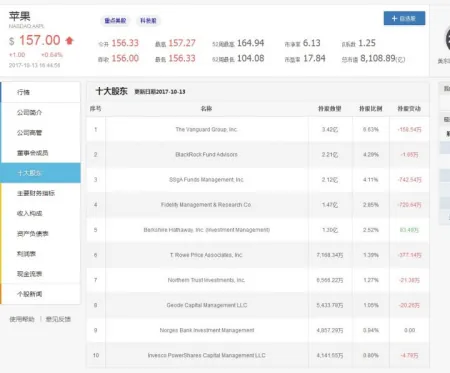The image size is (450, 373).
Task: Open 个股新闻 in the sidebar
Action: [x=40, y=294]
